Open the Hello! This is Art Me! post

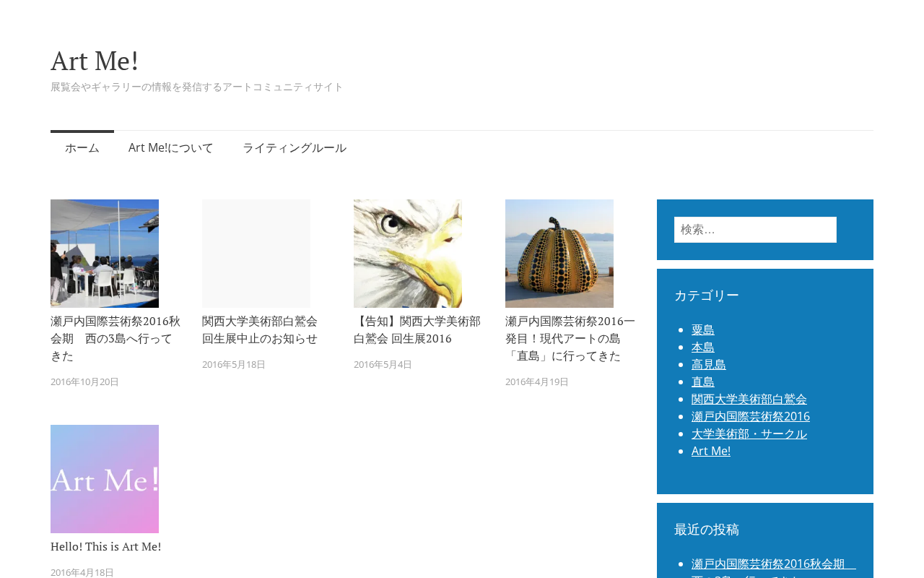click(x=106, y=546)
